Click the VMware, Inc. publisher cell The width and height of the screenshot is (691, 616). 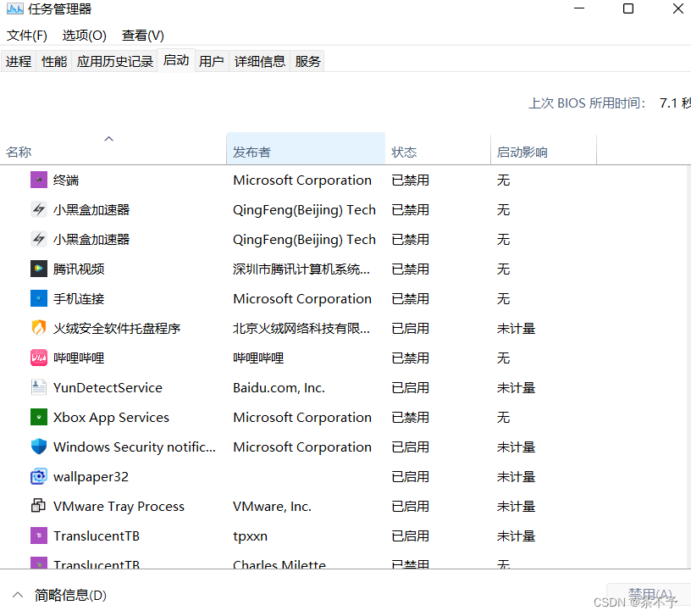(272, 506)
